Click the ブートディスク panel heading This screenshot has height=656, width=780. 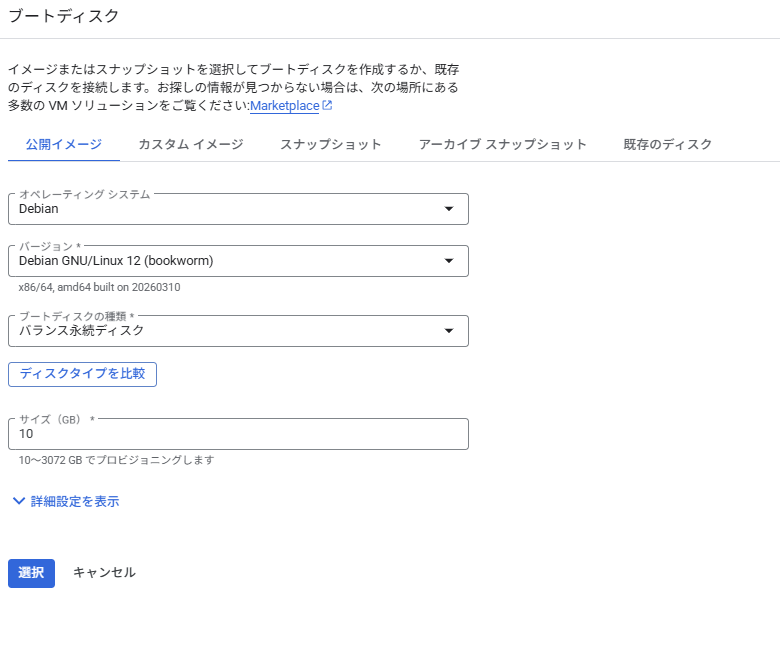(x=63, y=16)
